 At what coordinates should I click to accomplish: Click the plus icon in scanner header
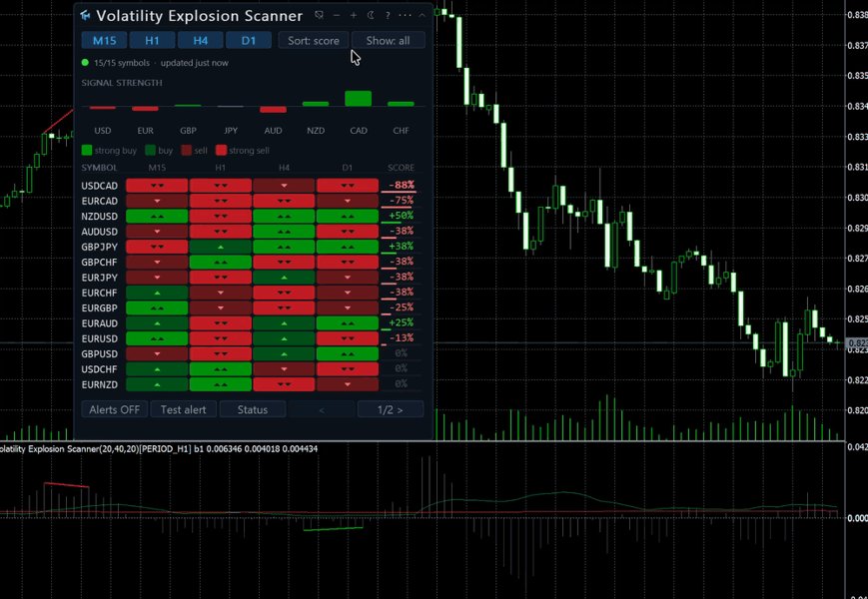[x=354, y=16]
